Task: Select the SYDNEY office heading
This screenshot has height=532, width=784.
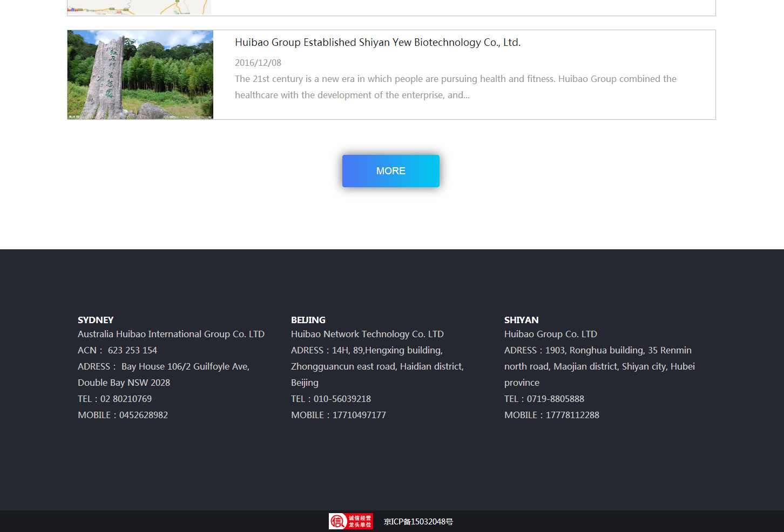Action: (95, 320)
